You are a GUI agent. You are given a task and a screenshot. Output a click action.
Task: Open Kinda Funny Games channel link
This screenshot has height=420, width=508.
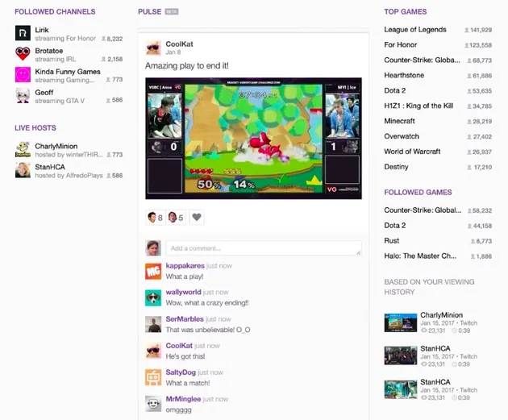tap(68, 72)
